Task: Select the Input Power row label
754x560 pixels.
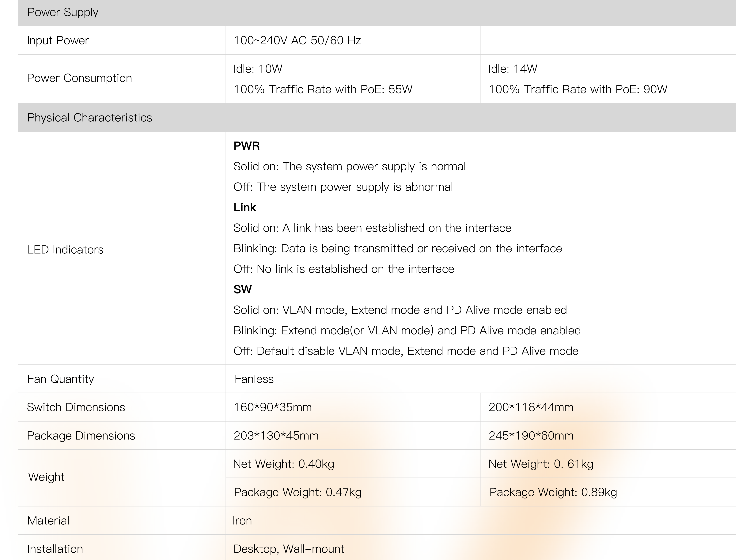Action: click(58, 41)
